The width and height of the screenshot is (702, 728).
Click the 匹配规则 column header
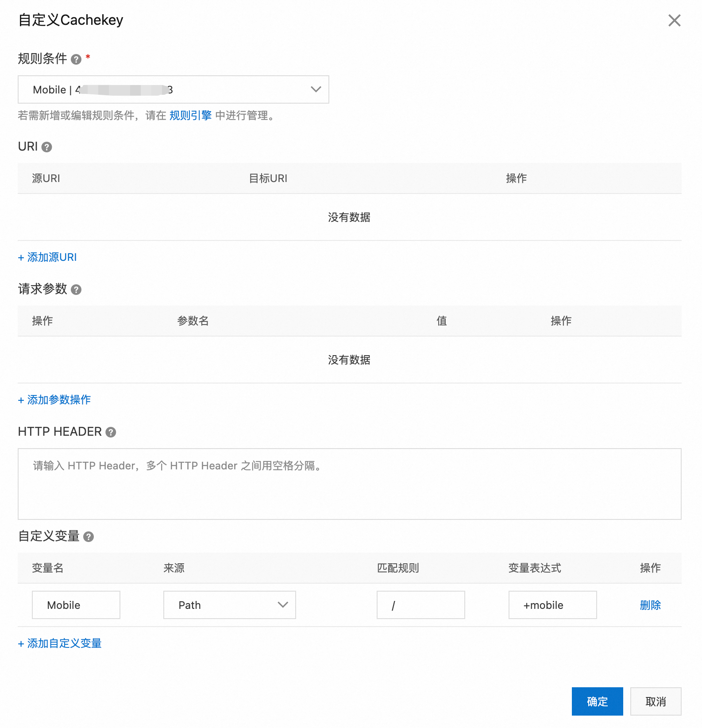point(398,568)
